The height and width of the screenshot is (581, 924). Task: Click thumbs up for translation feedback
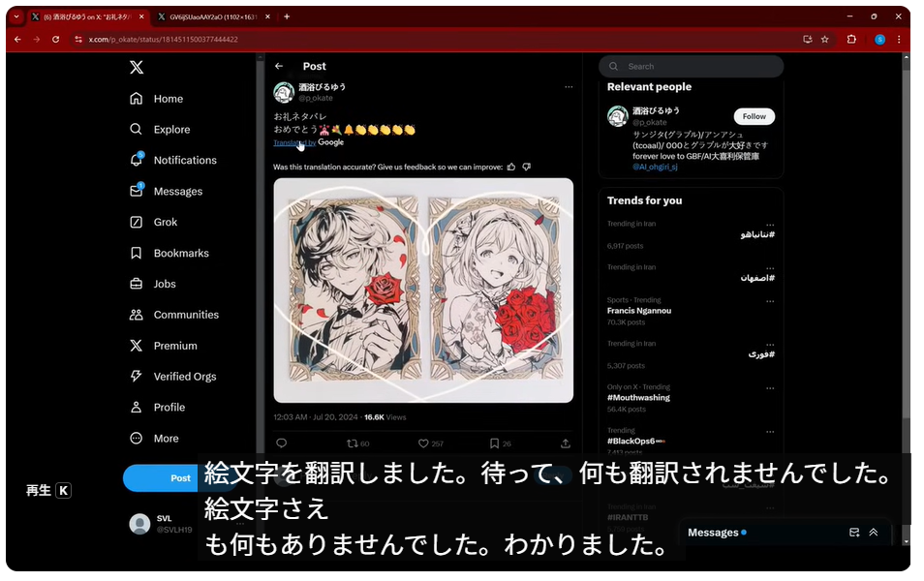(511, 167)
